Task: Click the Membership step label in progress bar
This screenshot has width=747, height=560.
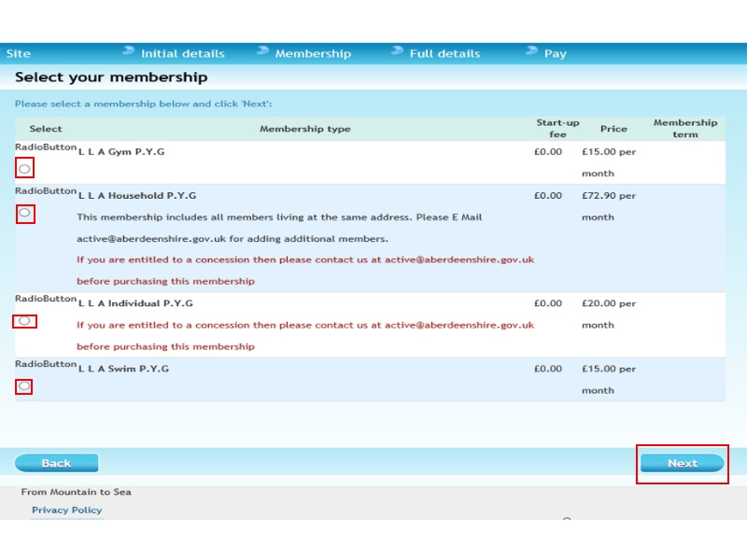Action: [313, 54]
